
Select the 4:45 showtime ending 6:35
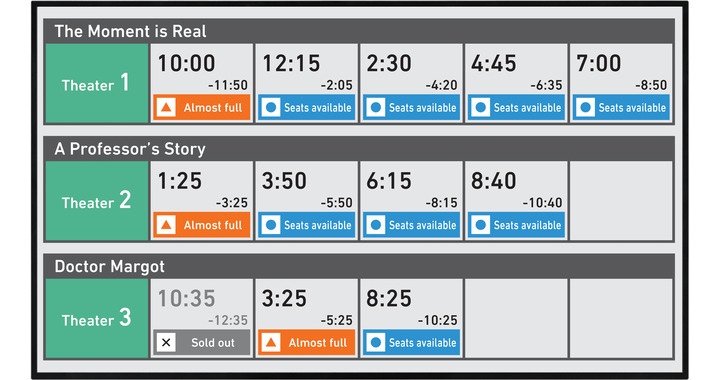click(516, 84)
